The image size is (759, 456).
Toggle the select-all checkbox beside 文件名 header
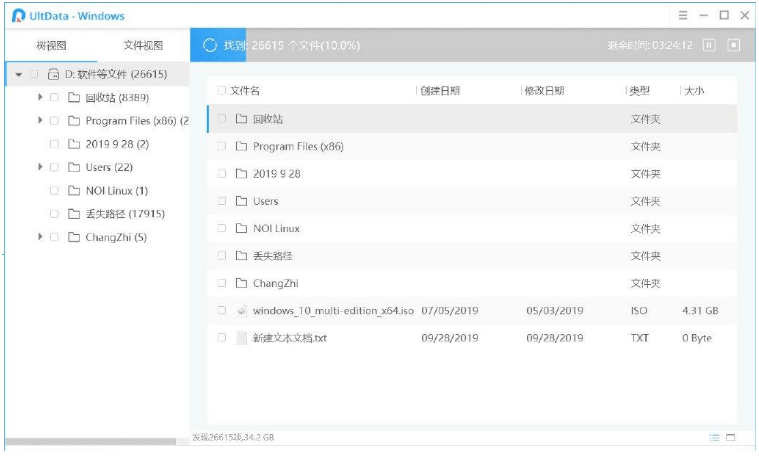coord(222,91)
